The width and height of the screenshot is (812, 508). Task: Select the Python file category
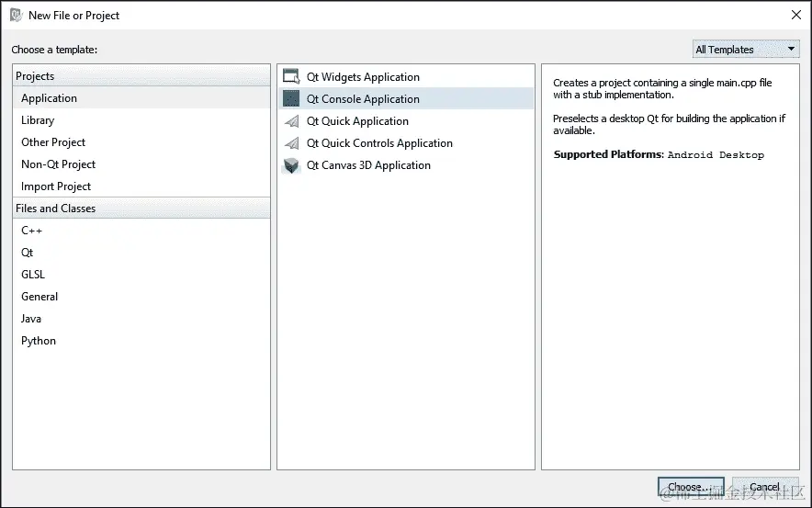pyautogui.click(x=141, y=341)
